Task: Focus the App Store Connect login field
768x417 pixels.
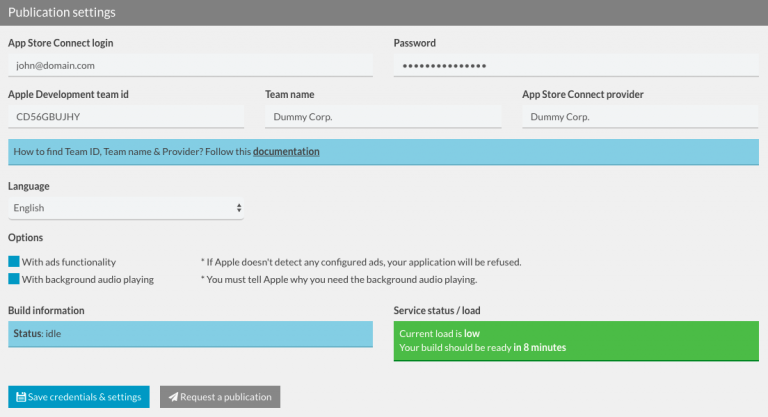Action: point(190,65)
